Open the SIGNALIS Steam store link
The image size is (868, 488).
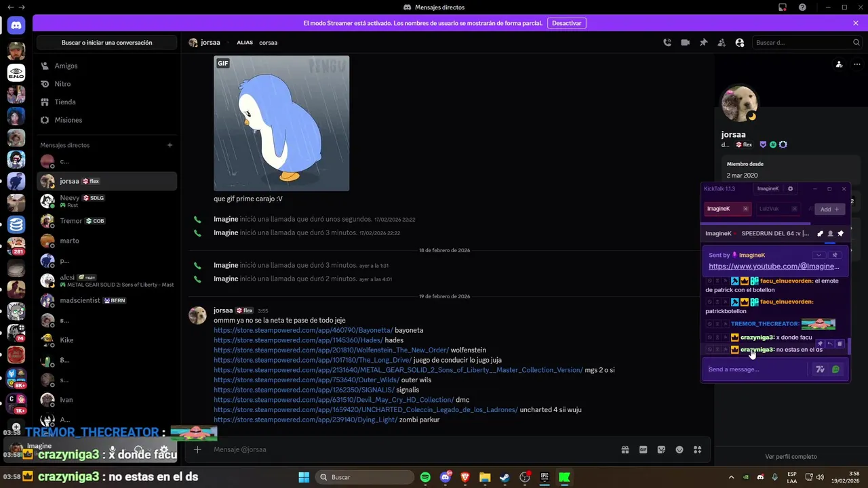(304, 390)
